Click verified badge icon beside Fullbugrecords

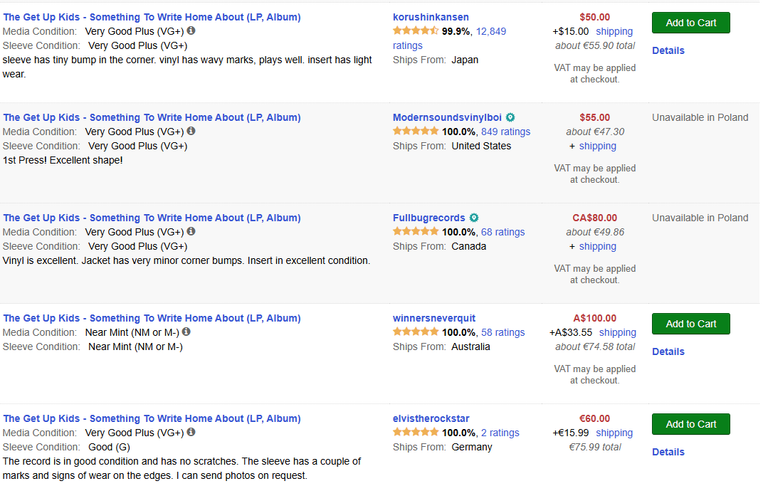474,218
